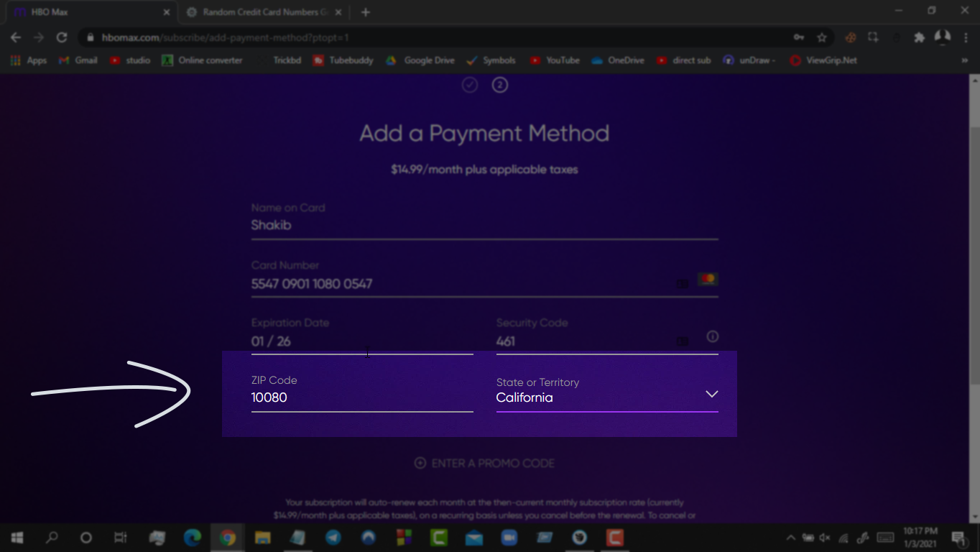Open the Symbols bookmark
980x552 pixels.
click(x=491, y=60)
